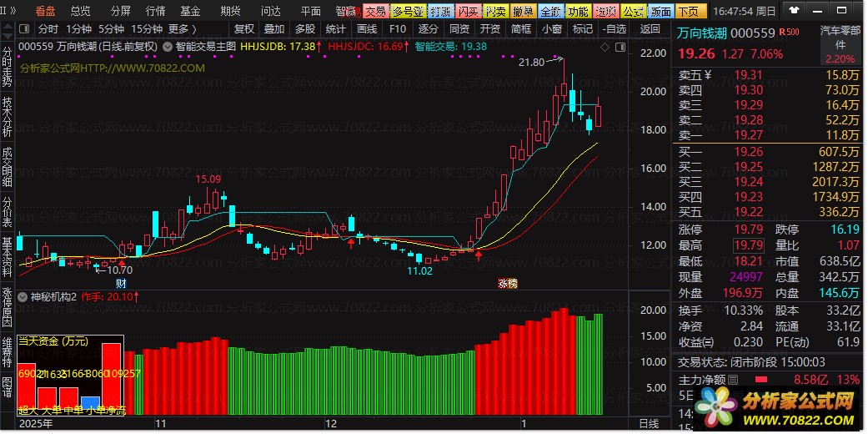Viewport: 868px width, 434px height.
Task: Click the 返回 button
Action: click(x=650, y=28)
